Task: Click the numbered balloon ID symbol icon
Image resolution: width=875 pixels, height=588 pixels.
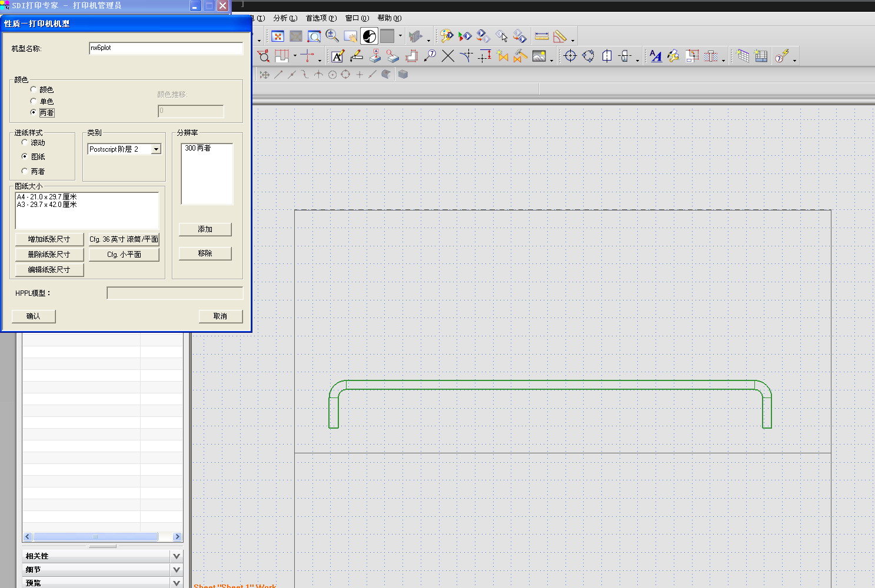Action: (430, 56)
